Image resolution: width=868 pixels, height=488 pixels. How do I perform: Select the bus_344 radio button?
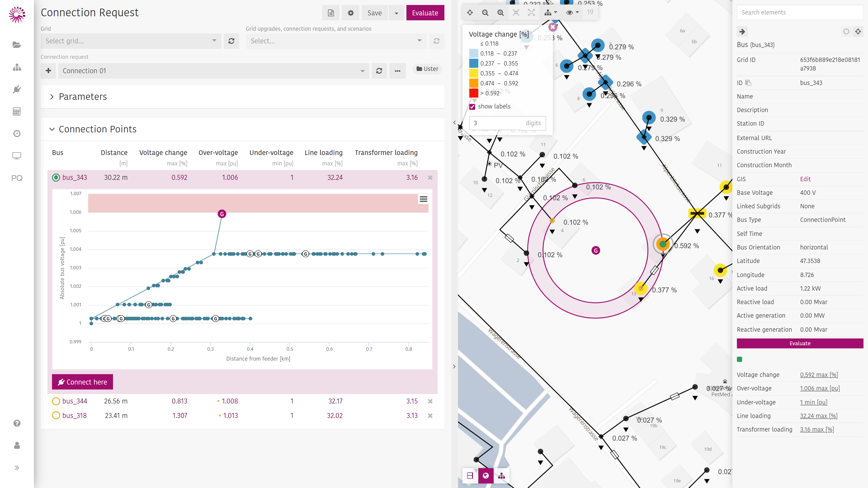coord(56,401)
